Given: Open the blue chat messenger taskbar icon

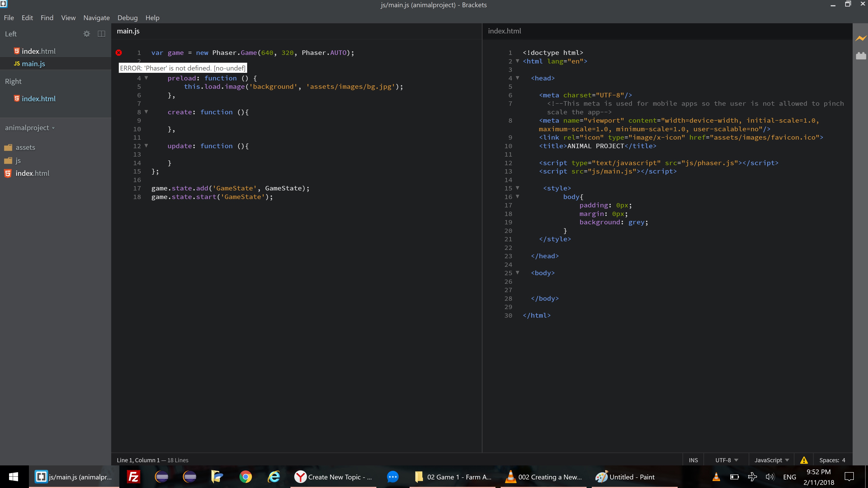Looking at the screenshot, I should tap(393, 477).
